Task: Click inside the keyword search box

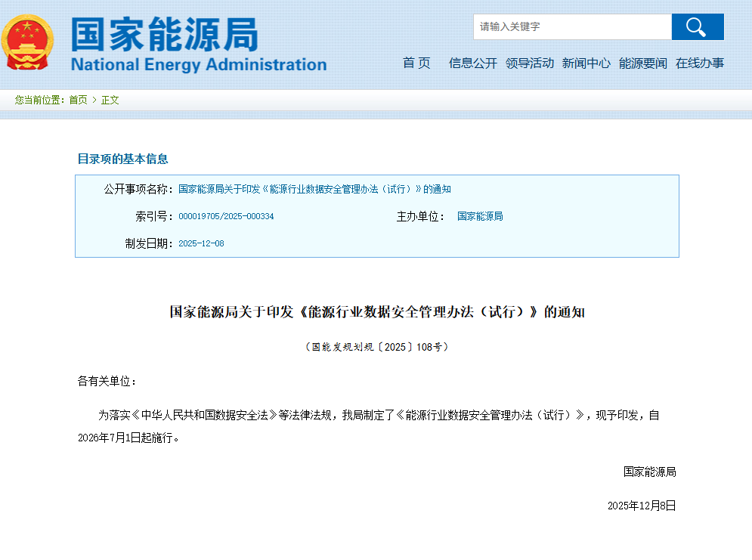Action: (572, 26)
